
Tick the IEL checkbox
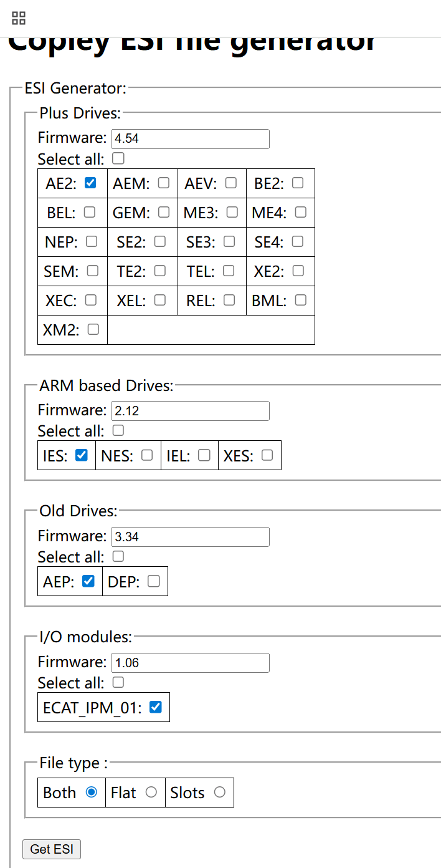tap(204, 455)
